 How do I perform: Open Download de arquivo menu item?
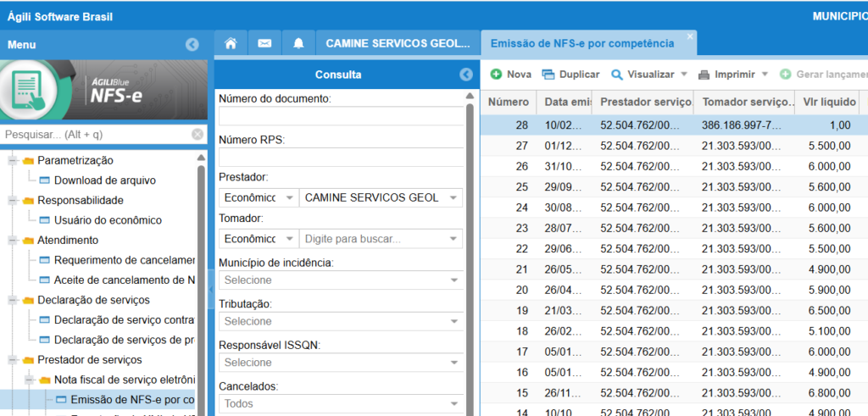point(104,180)
